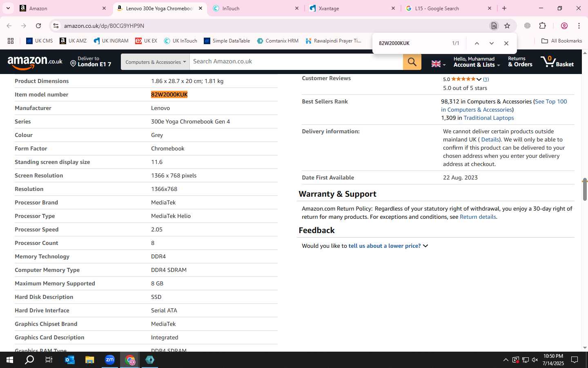View site information icon in address bar
The width and height of the screenshot is (588, 368).
[x=56, y=26]
